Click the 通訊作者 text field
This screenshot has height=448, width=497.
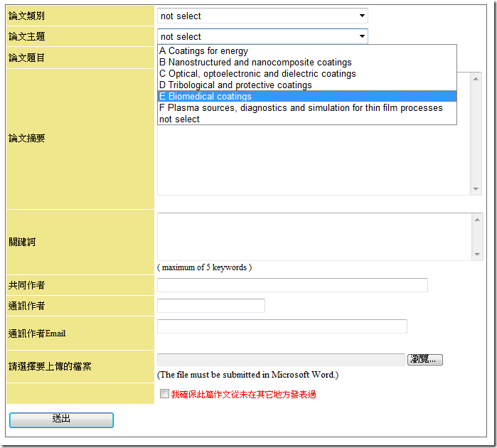[x=210, y=306]
